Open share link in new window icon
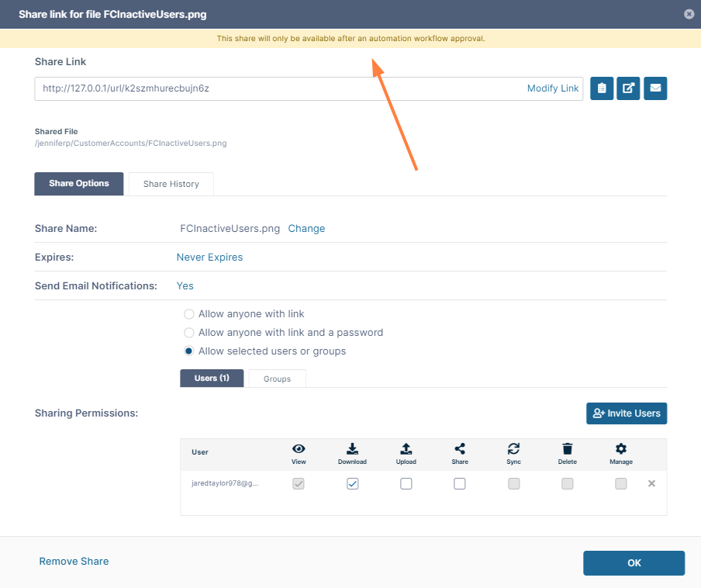 click(x=629, y=88)
